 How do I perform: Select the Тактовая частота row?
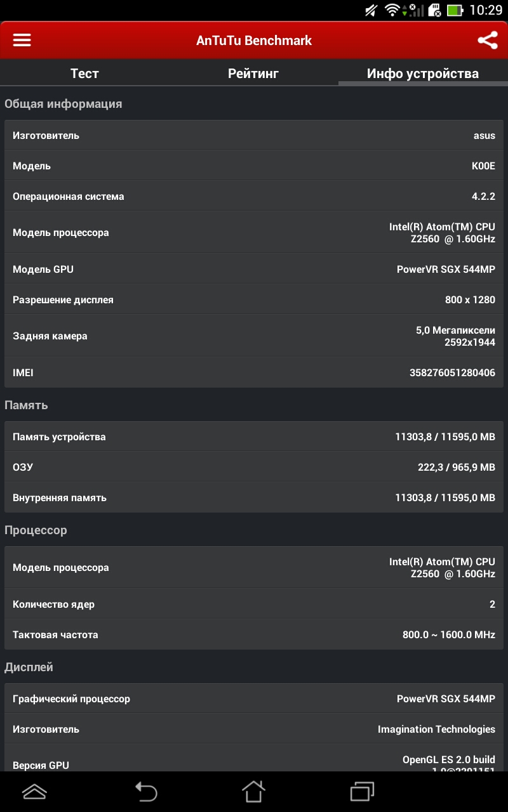[254, 634]
